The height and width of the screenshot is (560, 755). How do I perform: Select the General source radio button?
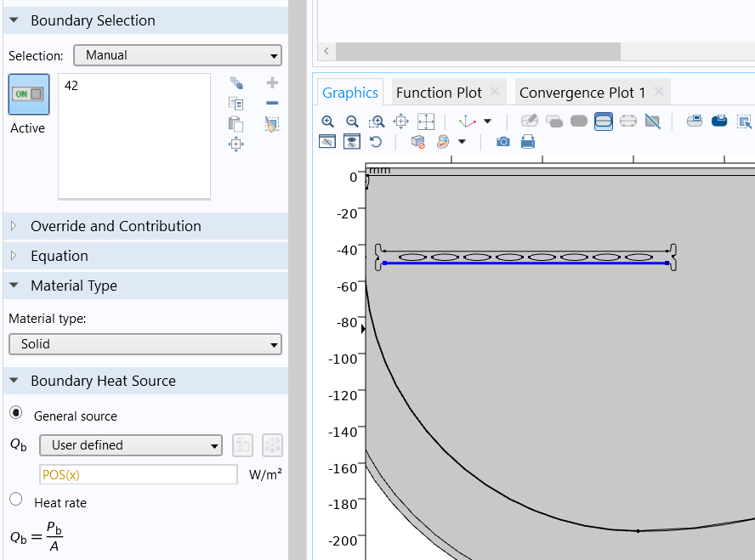16,413
